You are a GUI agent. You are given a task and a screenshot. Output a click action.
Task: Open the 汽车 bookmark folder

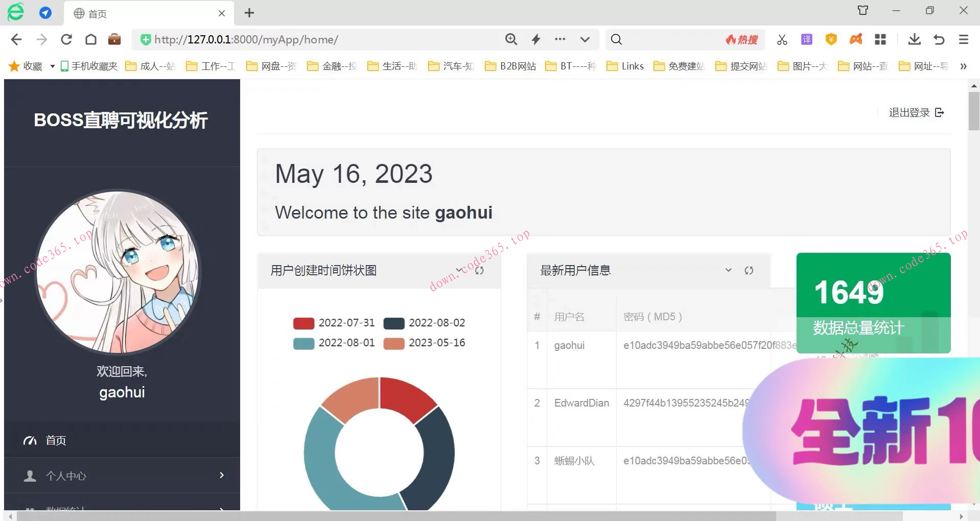(451, 66)
